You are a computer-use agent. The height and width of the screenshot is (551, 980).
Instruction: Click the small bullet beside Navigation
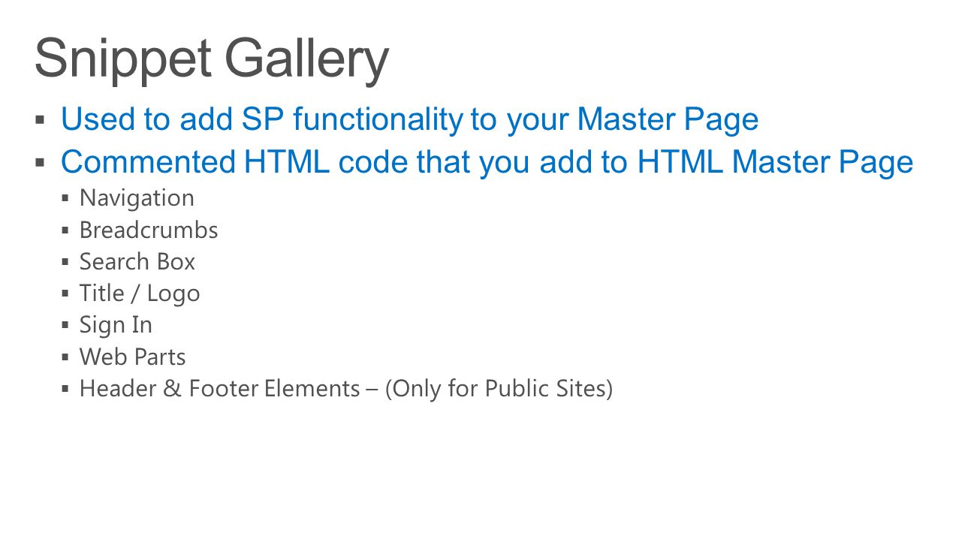coord(65,199)
